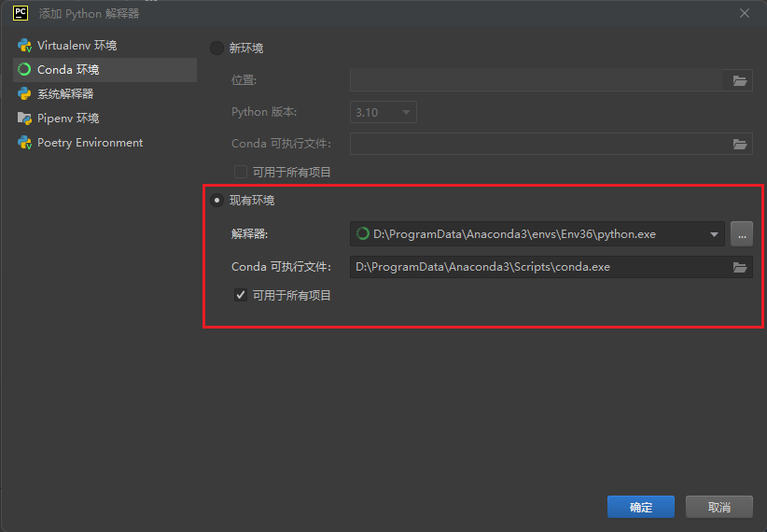Choose 系统解释器 from the sidebar

(x=105, y=93)
